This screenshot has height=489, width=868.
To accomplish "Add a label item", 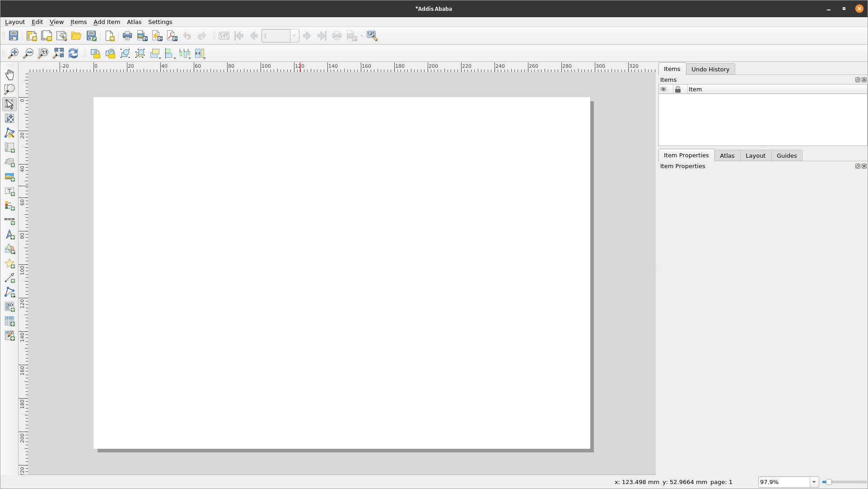I will 9,191.
